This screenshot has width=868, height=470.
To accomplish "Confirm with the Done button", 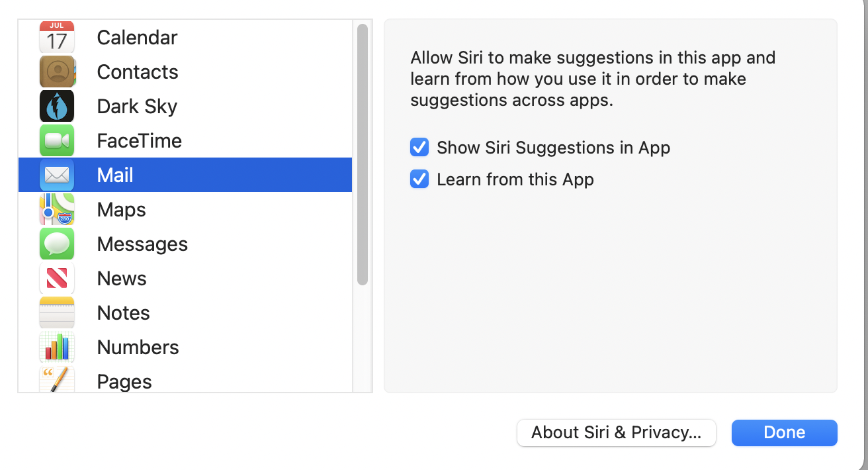I will coord(785,433).
